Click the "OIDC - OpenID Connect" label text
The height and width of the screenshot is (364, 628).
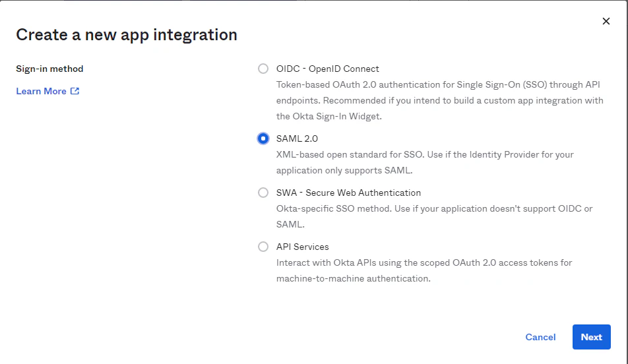pos(327,69)
